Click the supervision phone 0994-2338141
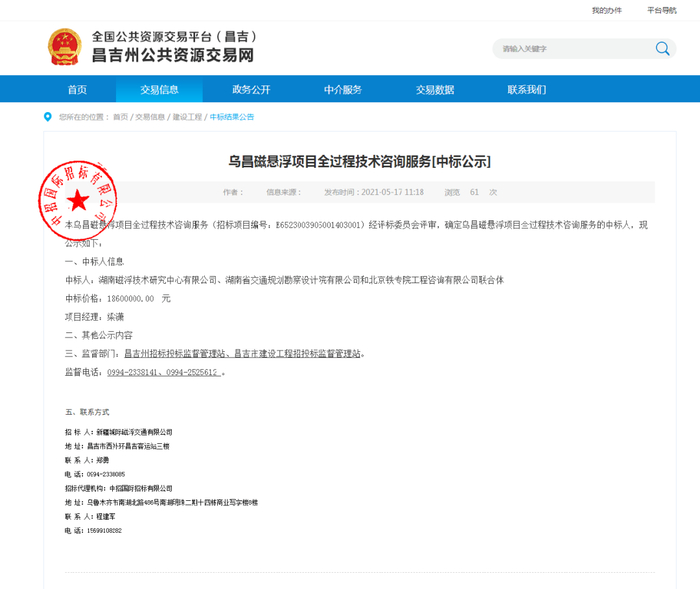Image resolution: width=700 pixels, height=589 pixels. pyautogui.click(x=132, y=372)
